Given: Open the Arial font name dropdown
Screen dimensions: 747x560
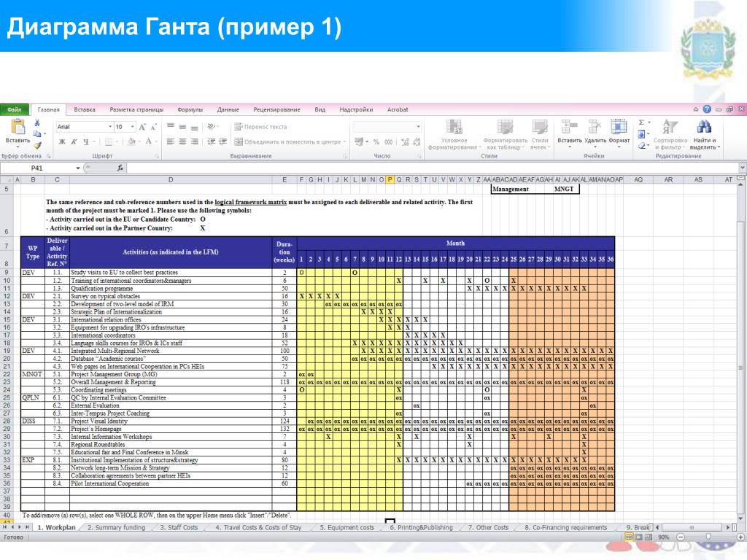Looking at the screenshot, I should [x=110, y=127].
